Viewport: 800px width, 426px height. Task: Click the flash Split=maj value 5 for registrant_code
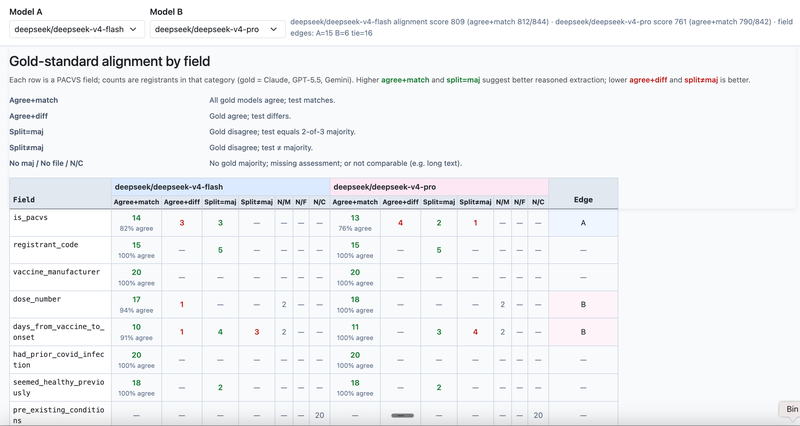tap(220, 250)
